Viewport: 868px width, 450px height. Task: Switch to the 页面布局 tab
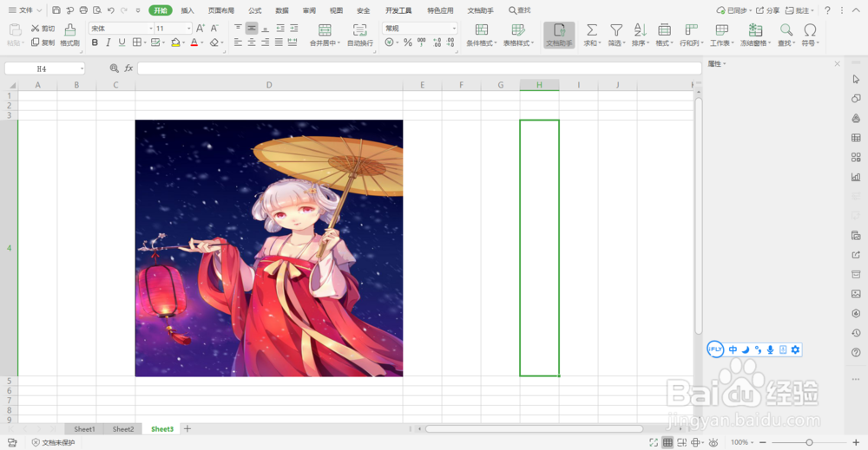point(220,10)
